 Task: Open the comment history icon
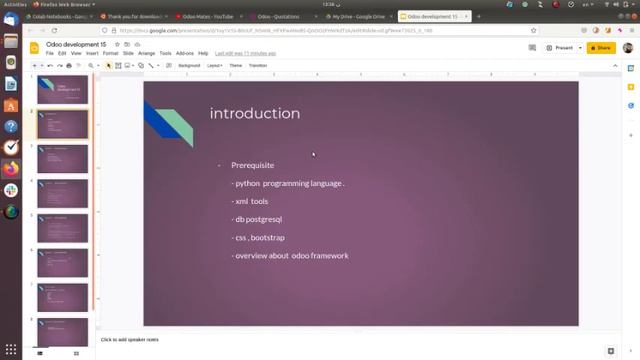[x=532, y=48]
